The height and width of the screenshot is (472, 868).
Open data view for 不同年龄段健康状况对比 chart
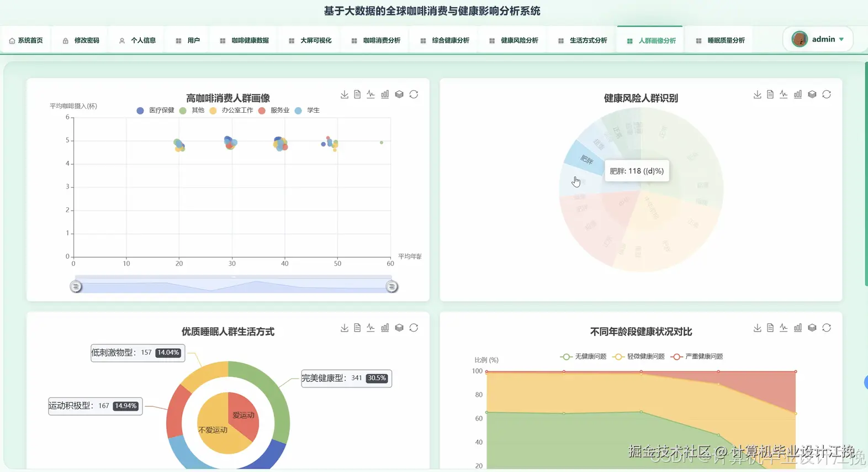pos(770,328)
